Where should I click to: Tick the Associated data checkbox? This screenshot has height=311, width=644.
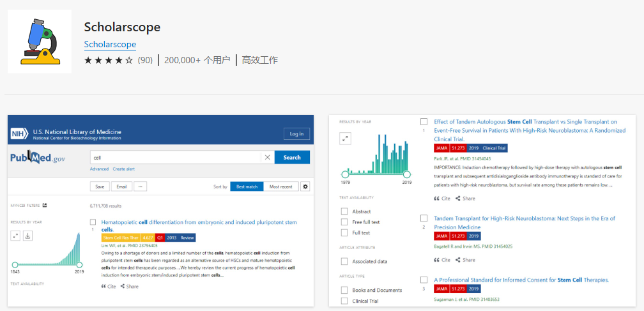[344, 261]
